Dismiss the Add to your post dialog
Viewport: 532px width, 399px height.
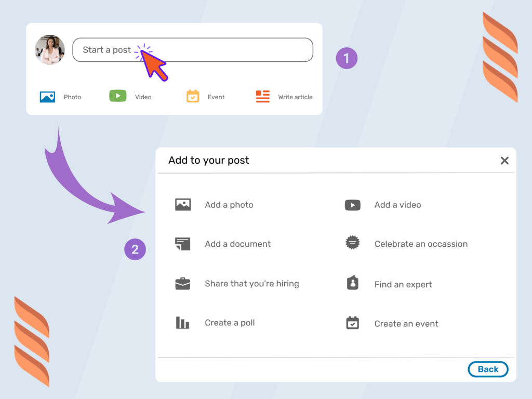click(504, 161)
